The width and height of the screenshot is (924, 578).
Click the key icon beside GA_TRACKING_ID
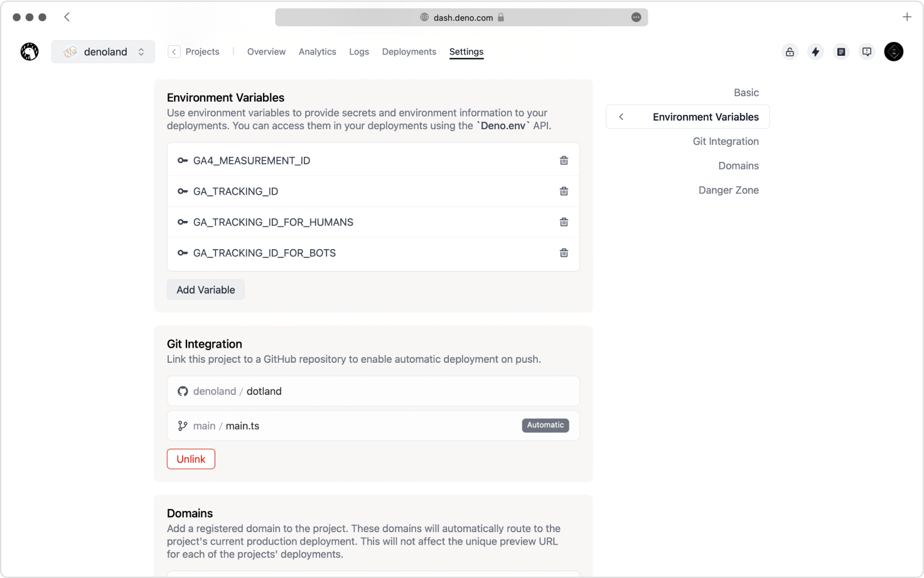pyautogui.click(x=183, y=191)
